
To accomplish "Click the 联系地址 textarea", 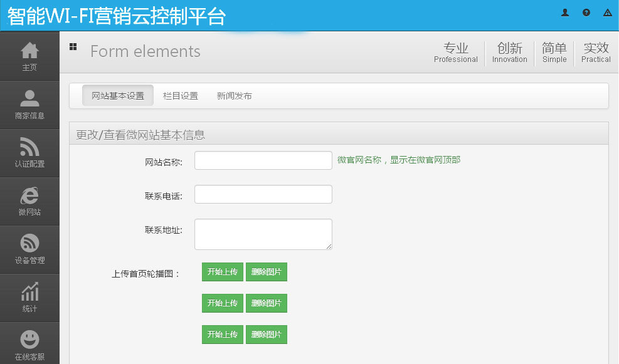I will pos(263,234).
